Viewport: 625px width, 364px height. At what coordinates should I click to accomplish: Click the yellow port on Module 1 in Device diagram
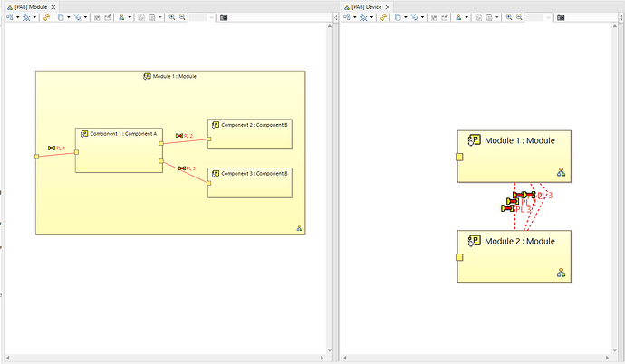(x=459, y=157)
